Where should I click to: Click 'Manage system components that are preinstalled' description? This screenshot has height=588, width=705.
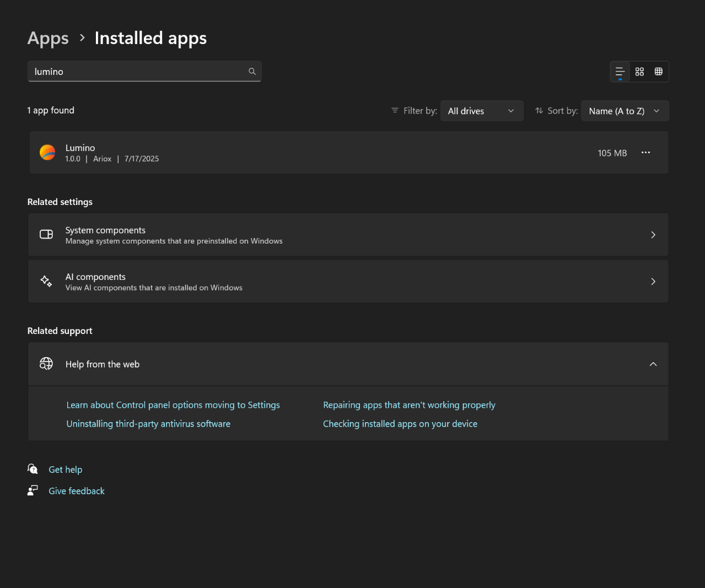click(x=174, y=241)
